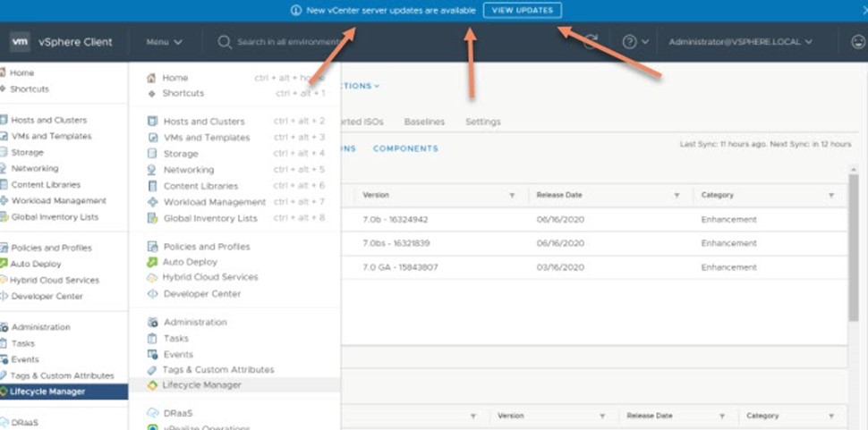Select Hosts and Clusters icon in Menu dropdown

[x=152, y=122]
